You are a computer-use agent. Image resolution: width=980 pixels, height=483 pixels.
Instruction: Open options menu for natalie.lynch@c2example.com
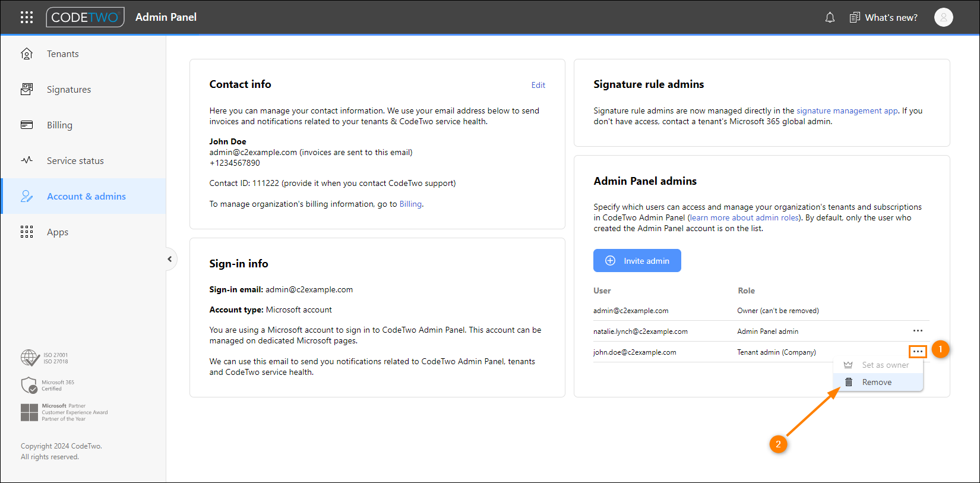tap(918, 331)
